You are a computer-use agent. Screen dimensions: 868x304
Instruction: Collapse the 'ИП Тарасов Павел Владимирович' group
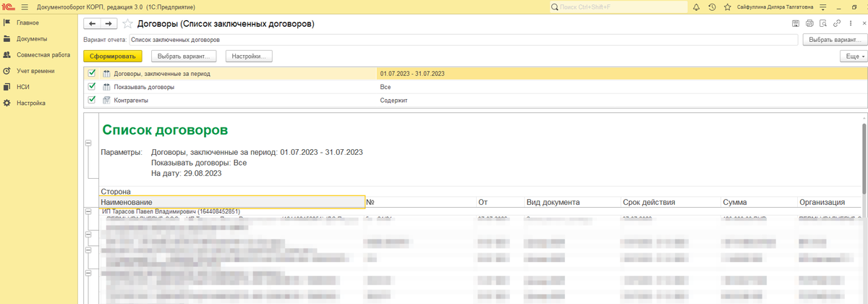click(88, 211)
